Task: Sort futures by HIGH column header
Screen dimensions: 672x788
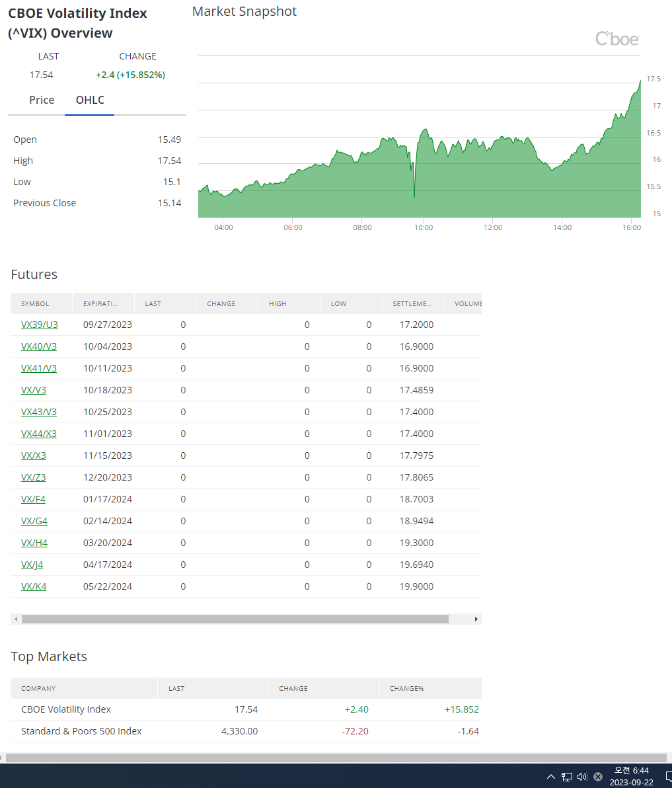Action: pos(289,303)
